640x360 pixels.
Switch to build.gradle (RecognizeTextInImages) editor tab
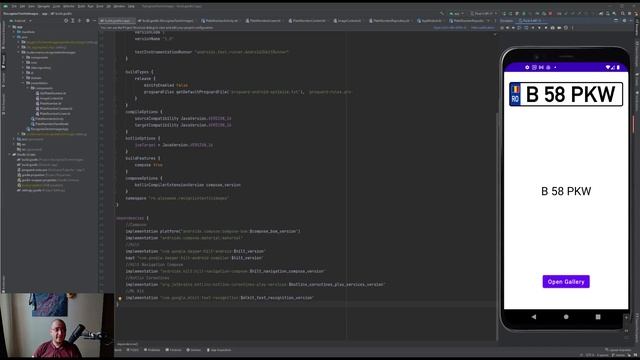pyautogui.click(x=166, y=20)
